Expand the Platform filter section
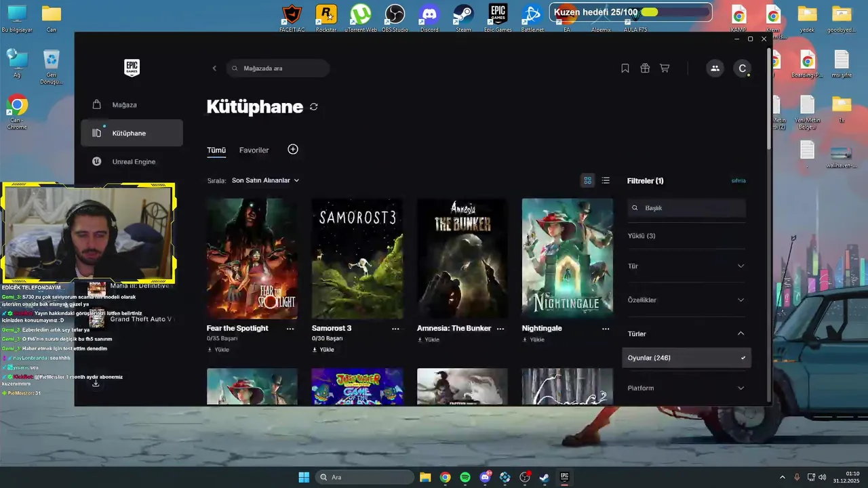Image resolution: width=868 pixels, height=488 pixels. [x=686, y=388]
